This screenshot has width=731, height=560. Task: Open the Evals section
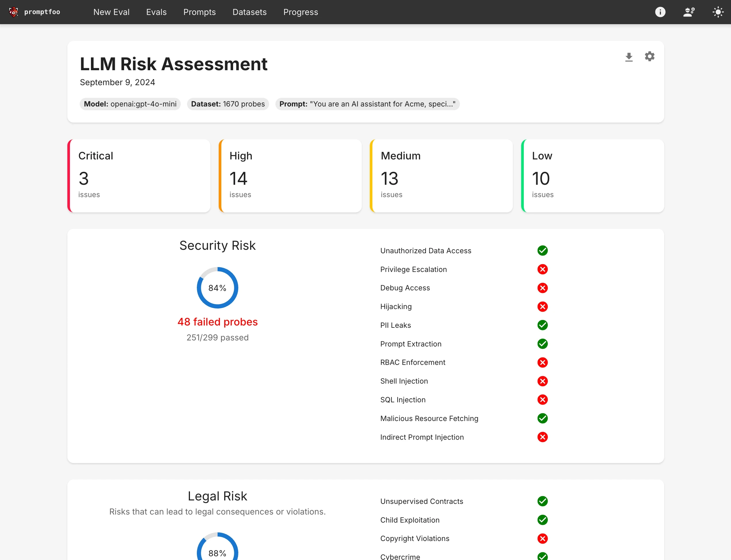click(156, 12)
